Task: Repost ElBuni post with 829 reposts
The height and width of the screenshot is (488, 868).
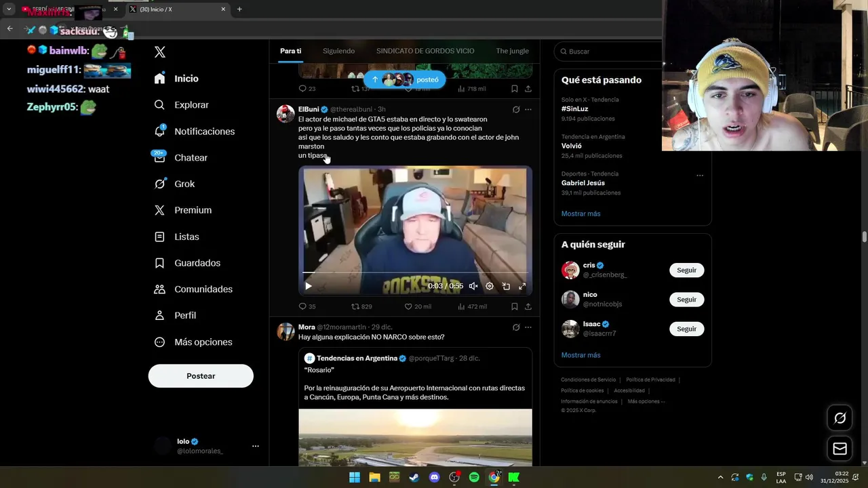Action: pos(361,306)
